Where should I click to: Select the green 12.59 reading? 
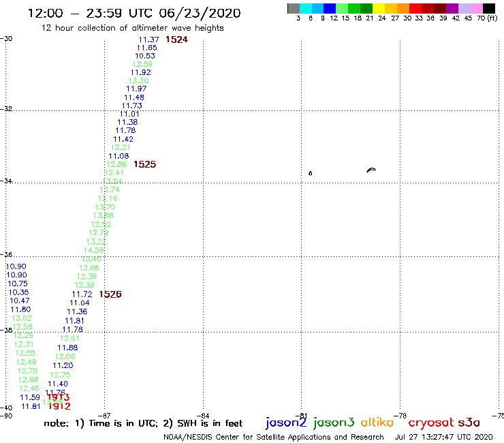click(x=142, y=64)
